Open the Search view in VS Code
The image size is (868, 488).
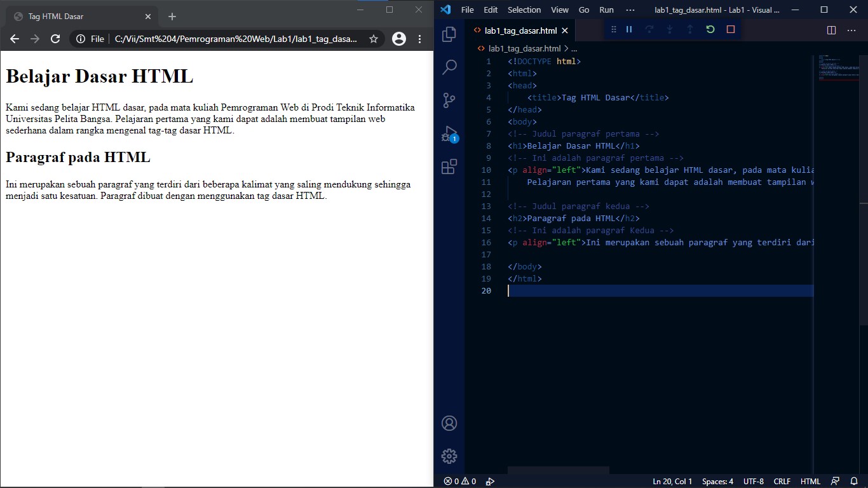449,67
